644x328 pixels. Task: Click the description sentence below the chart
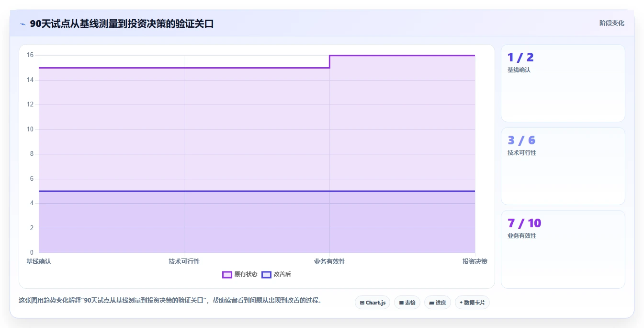169,301
